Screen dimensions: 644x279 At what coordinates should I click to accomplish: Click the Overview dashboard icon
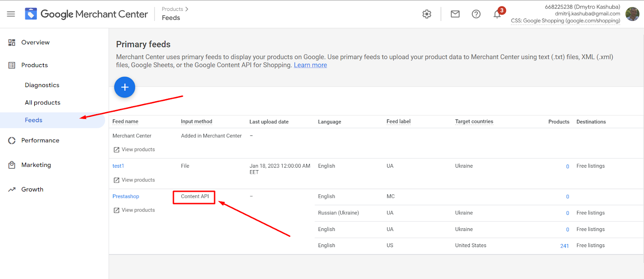click(x=12, y=42)
